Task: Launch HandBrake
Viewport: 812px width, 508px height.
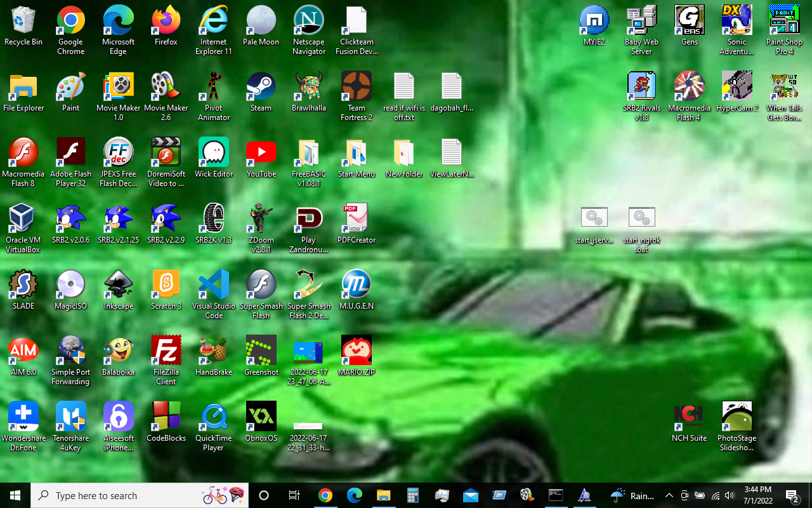Action: (214, 356)
